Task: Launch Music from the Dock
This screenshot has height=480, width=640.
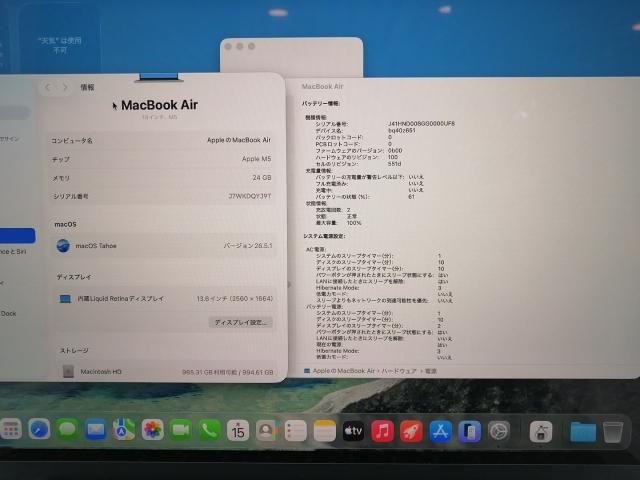Action: [382, 431]
